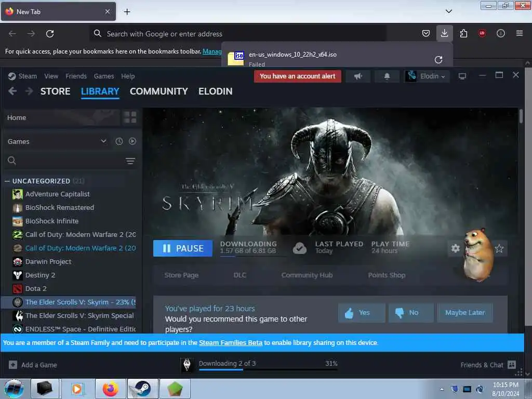Click the Steam forward navigation arrow

pos(29,91)
